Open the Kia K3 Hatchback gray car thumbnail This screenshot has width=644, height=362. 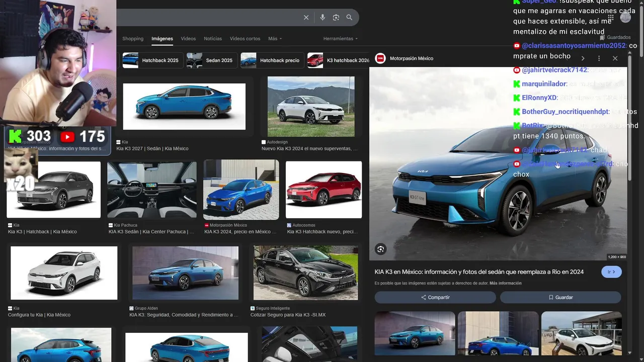click(x=53, y=190)
